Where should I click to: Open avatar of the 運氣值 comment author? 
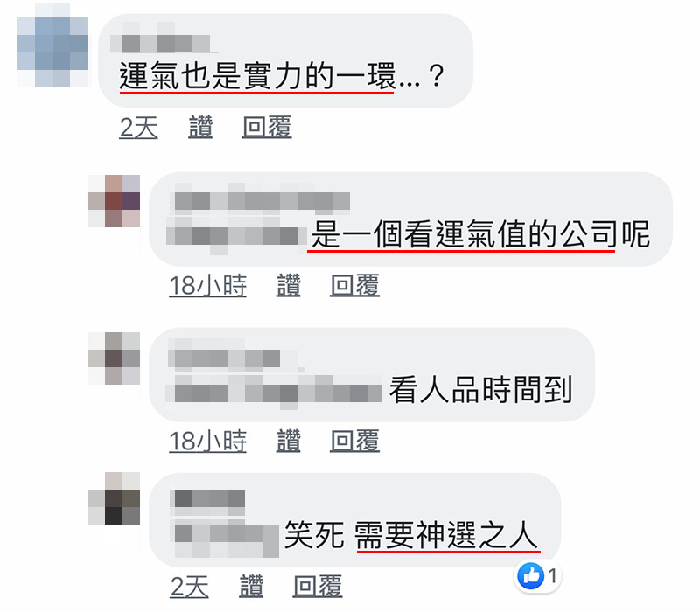pos(114,201)
